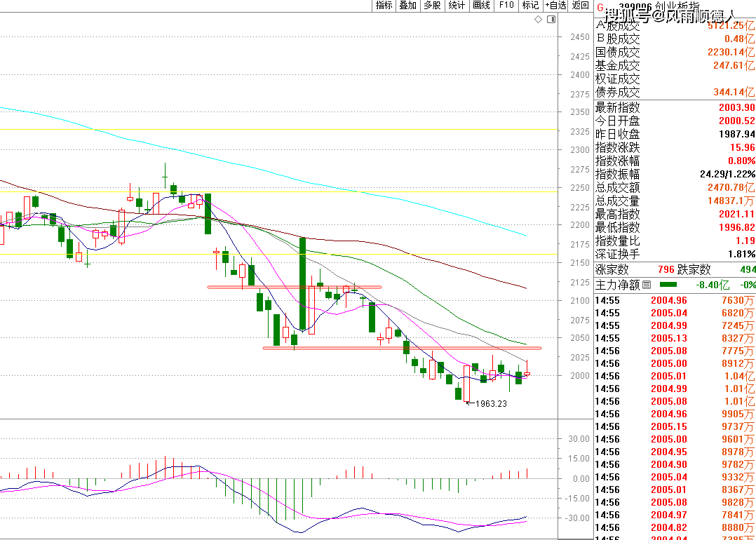Click the red resistance line near 2120
The height and width of the screenshot is (540, 756).
coord(295,287)
